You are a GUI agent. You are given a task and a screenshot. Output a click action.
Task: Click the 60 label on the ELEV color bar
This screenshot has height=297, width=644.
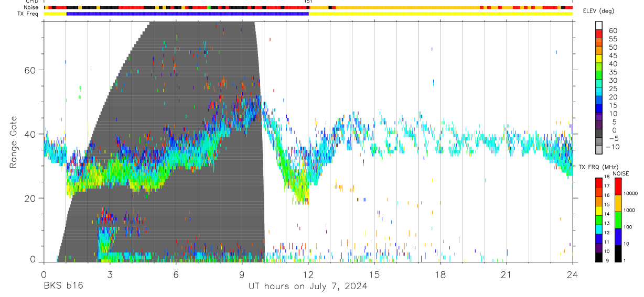613,30
